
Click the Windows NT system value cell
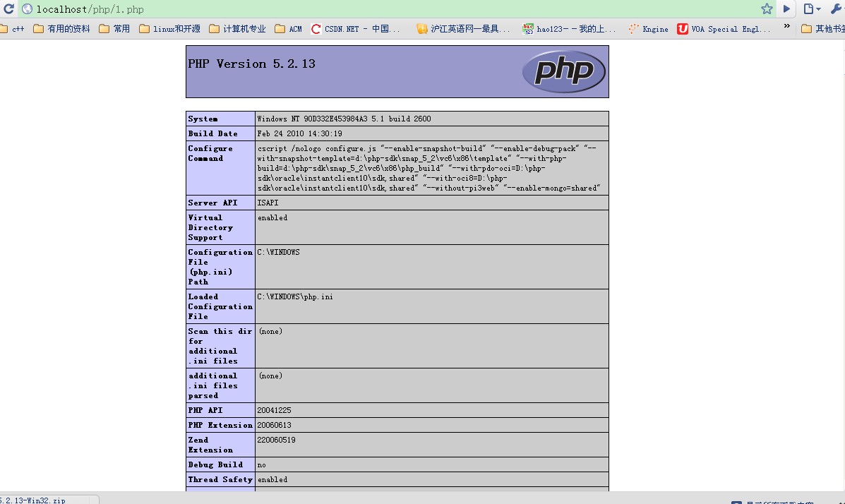coord(431,119)
